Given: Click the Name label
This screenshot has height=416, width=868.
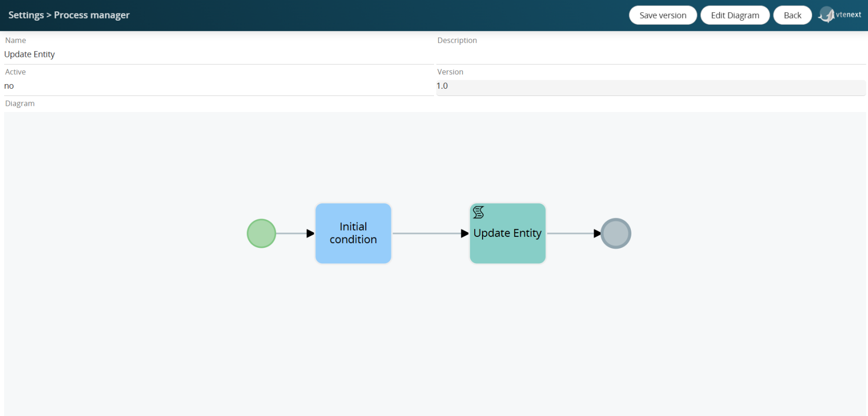Looking at the screenshot, I should pyautogui.click(x=16, y=40).
